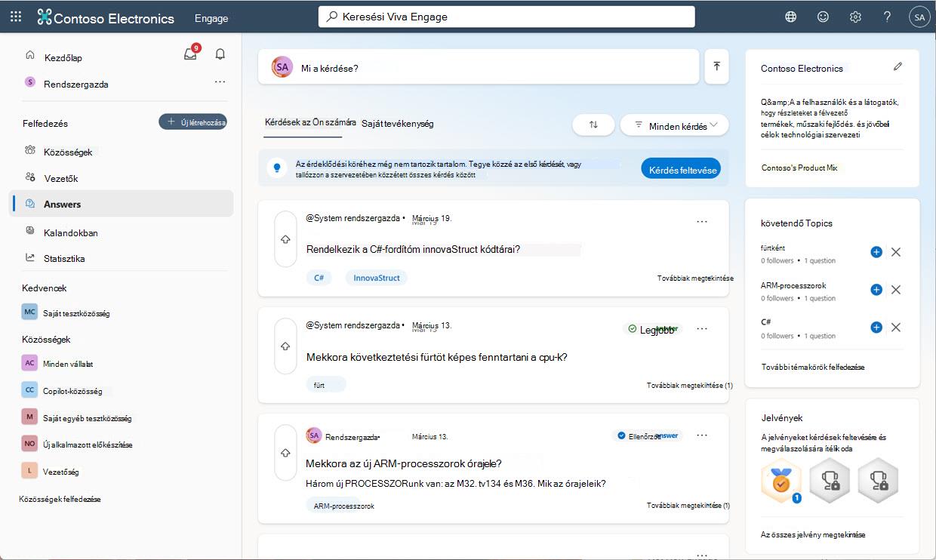The width and height of the screenshot is (936, 560).
Task: Switch to Saját tevékenység tab
Action: [397, 123]
